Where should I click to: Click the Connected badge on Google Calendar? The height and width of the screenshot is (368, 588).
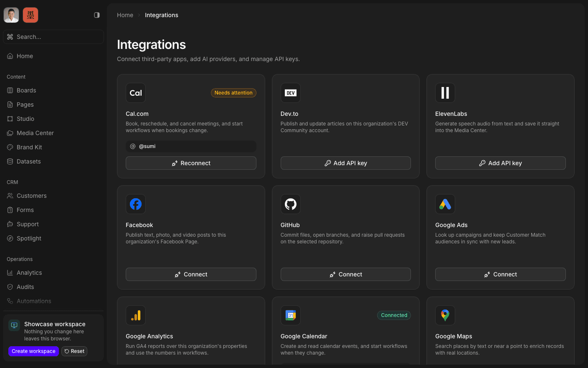tap(394, 315)
